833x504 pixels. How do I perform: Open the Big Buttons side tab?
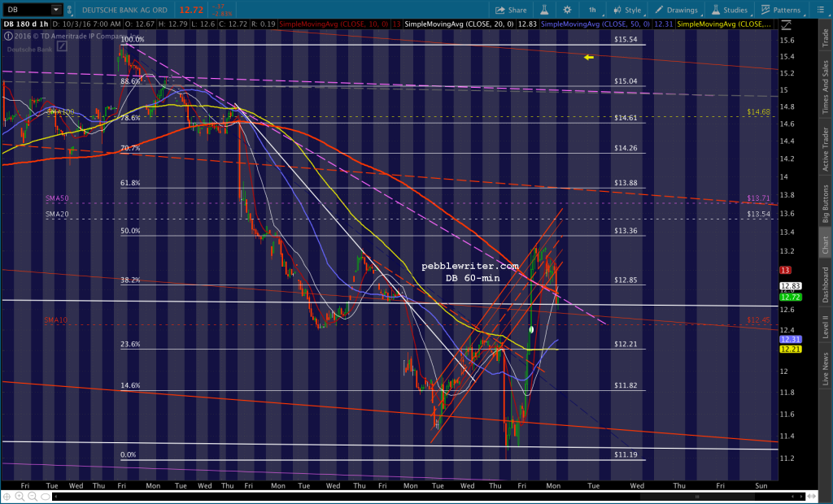point(826,203)
